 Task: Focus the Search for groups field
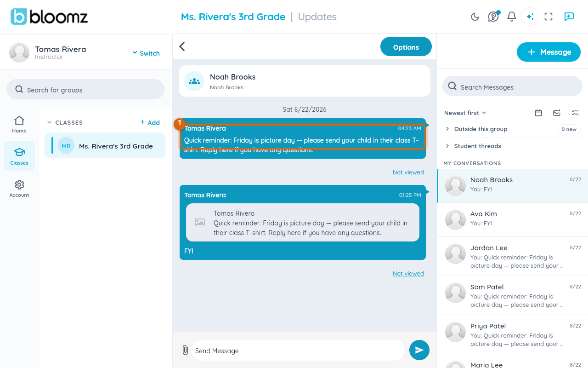tap(85, 89)
